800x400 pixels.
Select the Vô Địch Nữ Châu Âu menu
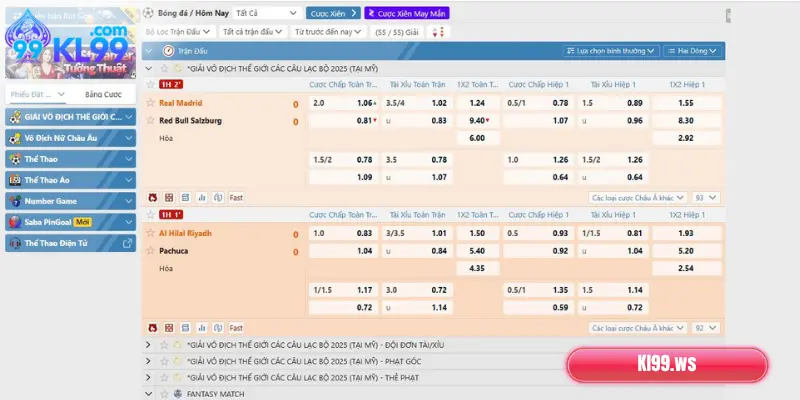(x=70, y=138)
